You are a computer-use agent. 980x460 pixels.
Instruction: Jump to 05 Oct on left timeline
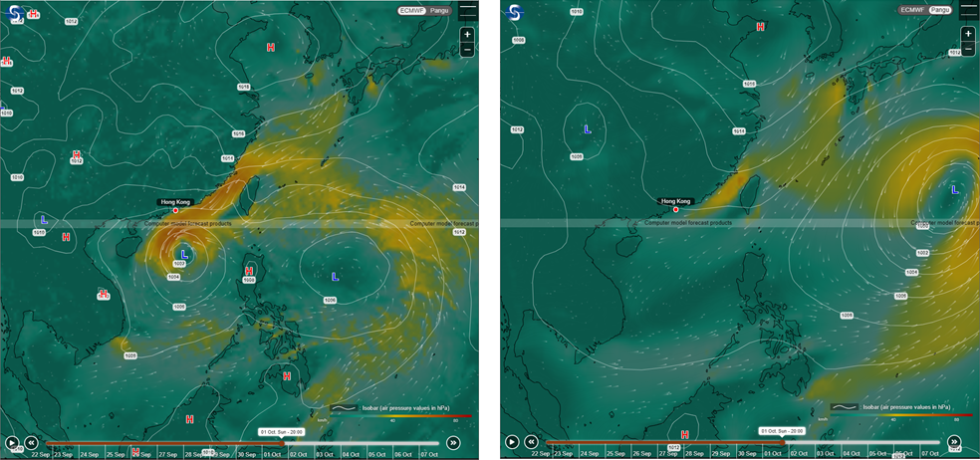click(377, 453)
